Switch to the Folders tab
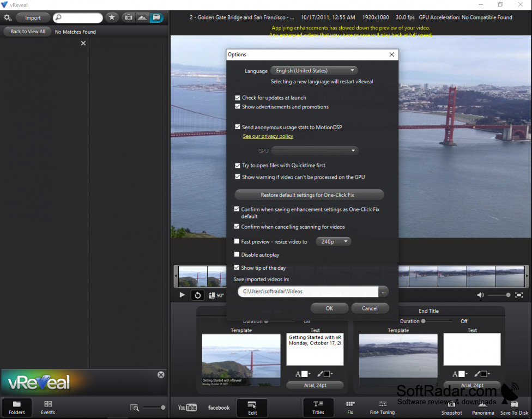Viewport: 532px width, 419px height. click(16, 408)
